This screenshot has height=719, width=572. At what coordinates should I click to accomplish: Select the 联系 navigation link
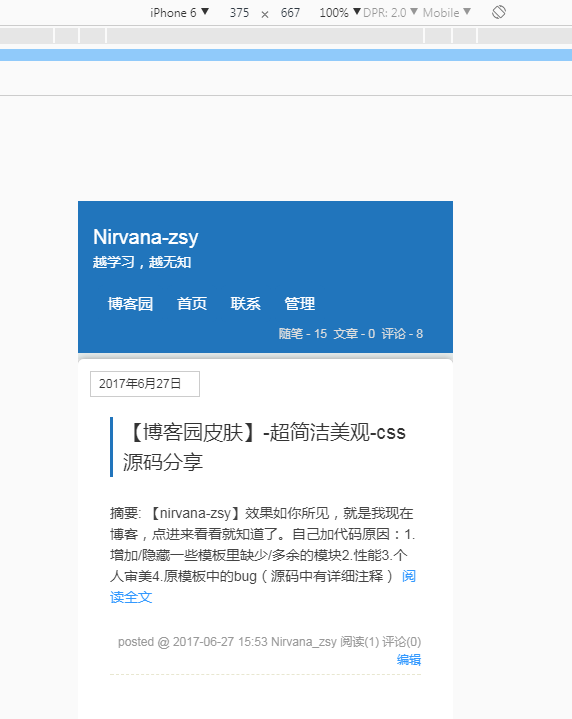tap(245, 304)
